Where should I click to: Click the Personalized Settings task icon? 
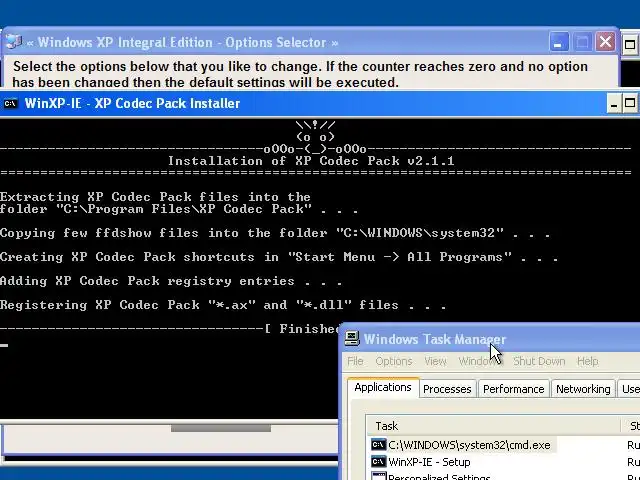379,476
